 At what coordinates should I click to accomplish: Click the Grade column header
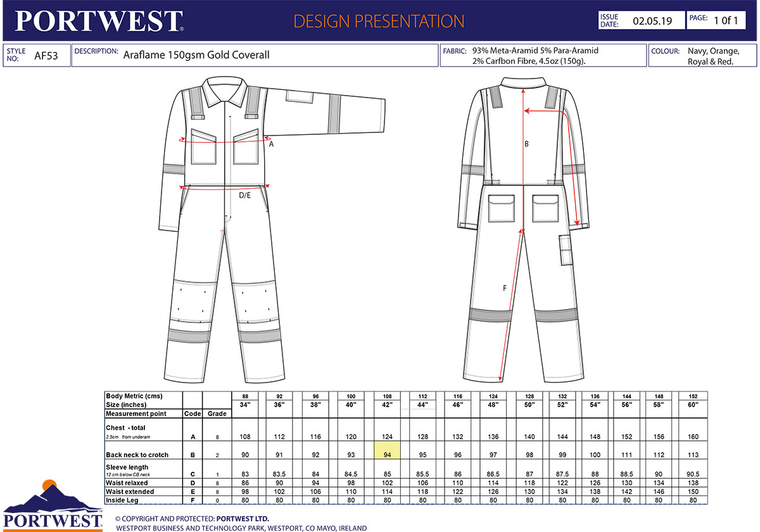click(217, 414)
